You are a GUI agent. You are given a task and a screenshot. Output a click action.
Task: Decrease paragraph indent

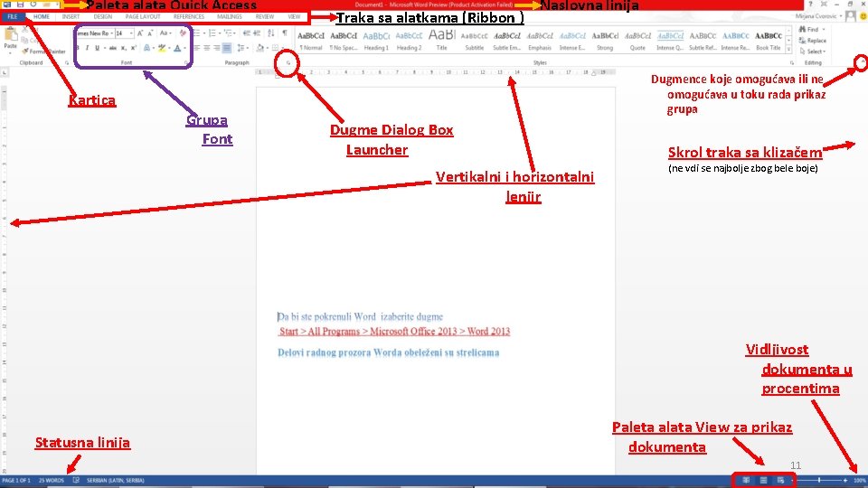point(246,33)
